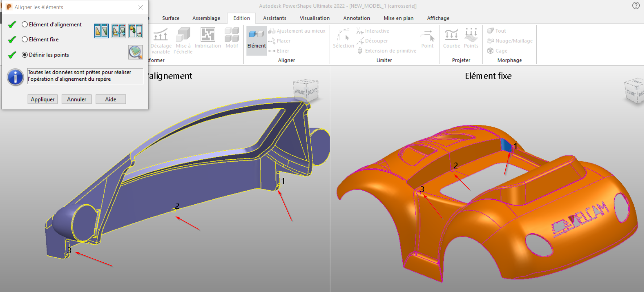Switch to the Surface ribbon tab

click(170, 18)
